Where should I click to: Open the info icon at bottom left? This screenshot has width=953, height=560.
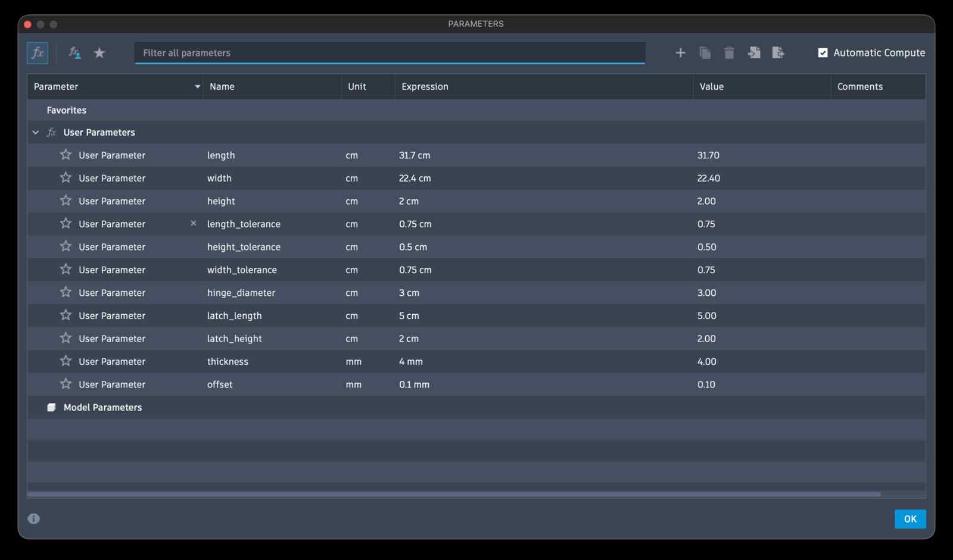tap(34, 519)
